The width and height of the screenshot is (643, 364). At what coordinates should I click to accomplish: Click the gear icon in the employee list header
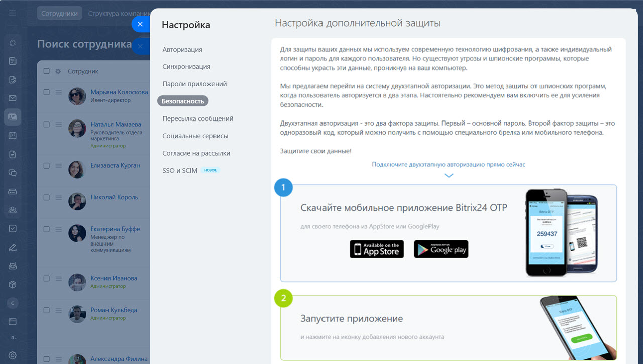pos(58,71)
